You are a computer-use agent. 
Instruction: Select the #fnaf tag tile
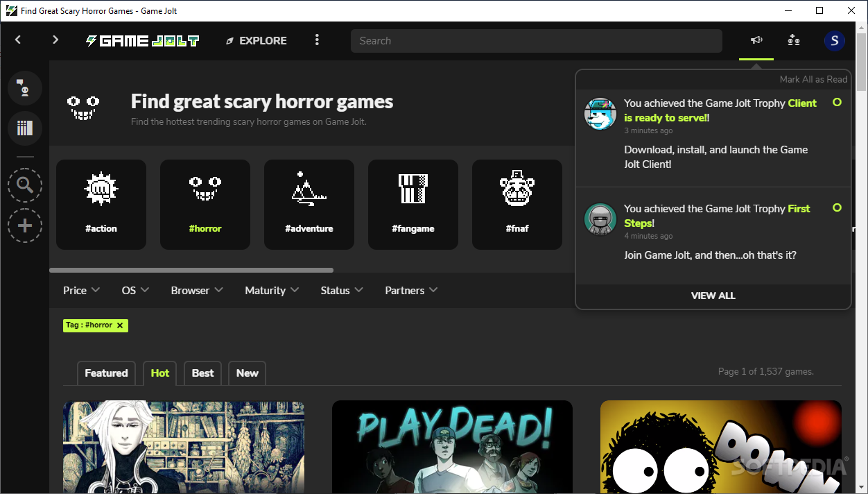[517, 205]
